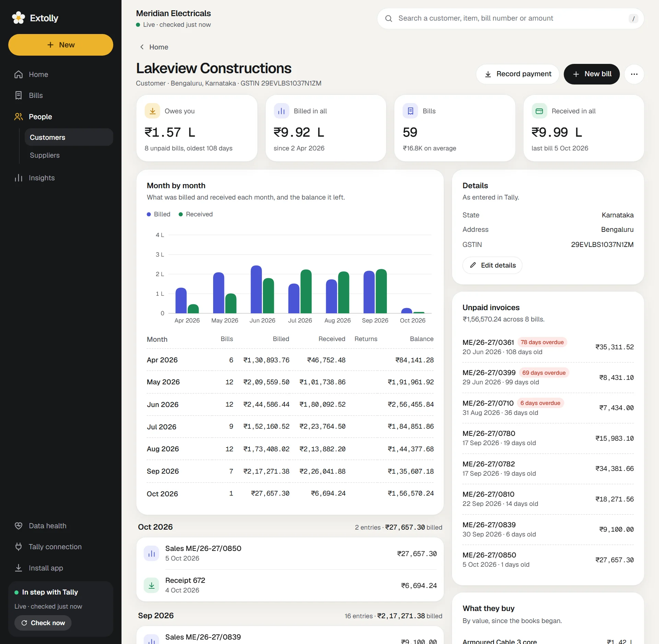Click the 69 days overdue badge

click(x=544, y=373)
